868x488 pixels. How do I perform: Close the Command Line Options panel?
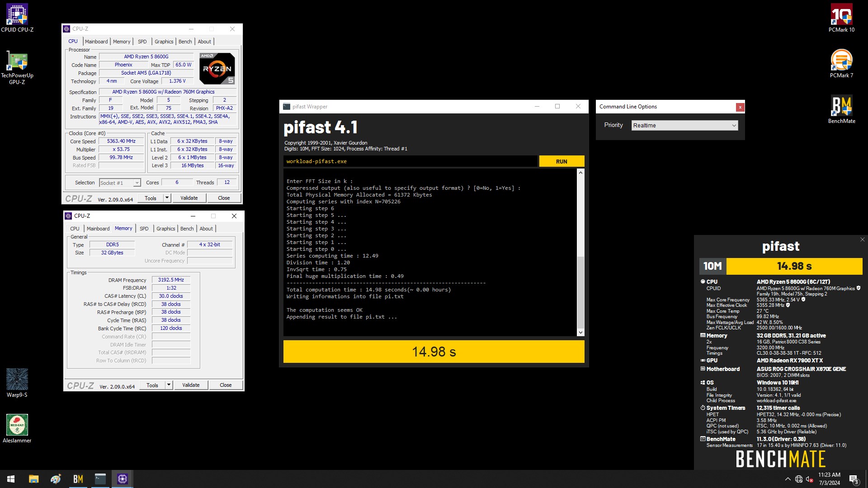click(x=740, y=107)
